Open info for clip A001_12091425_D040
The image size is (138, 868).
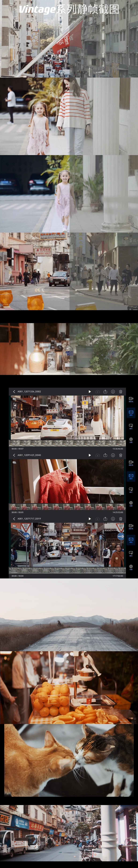pyautogui.click(x=113, y=455)
